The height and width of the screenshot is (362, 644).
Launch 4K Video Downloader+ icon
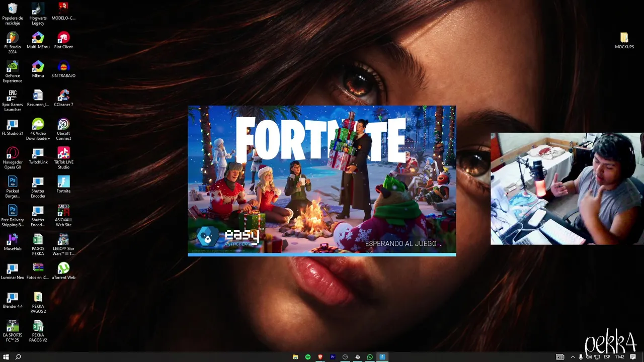pos(38,129)
